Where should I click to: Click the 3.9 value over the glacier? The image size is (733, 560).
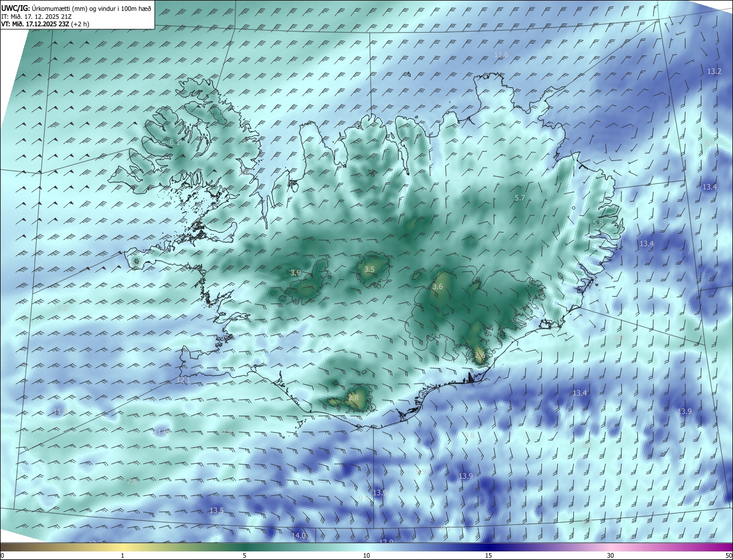(295, 273)
